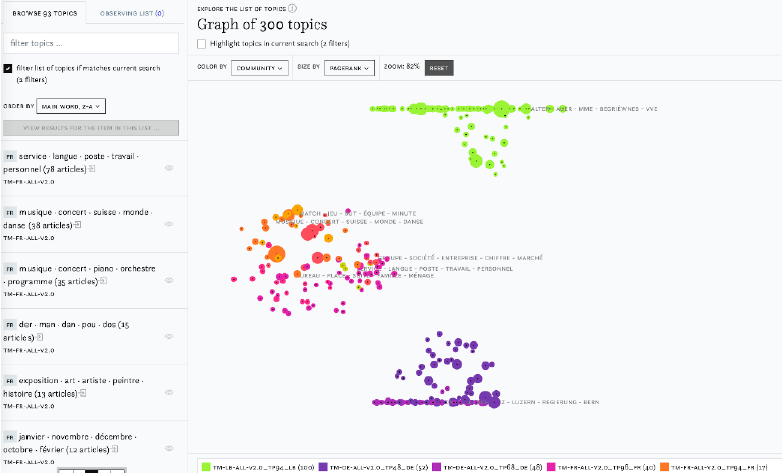The width and height of the screenshot is (783, 473).
Task: Uncheck 'filter list of topics if matches current search'
Action: click(x=8, y=68)
